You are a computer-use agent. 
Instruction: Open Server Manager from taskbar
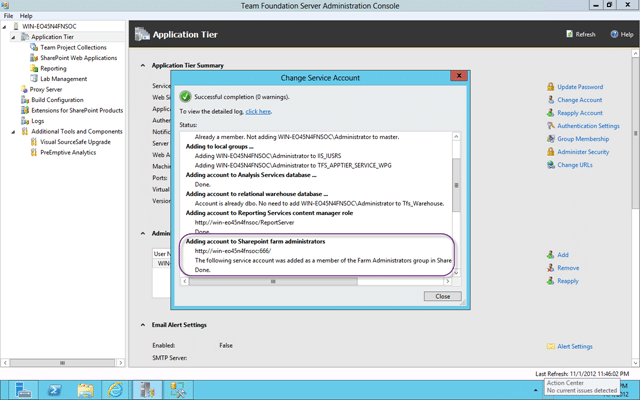pyautogui.click(x=23, y=390)
